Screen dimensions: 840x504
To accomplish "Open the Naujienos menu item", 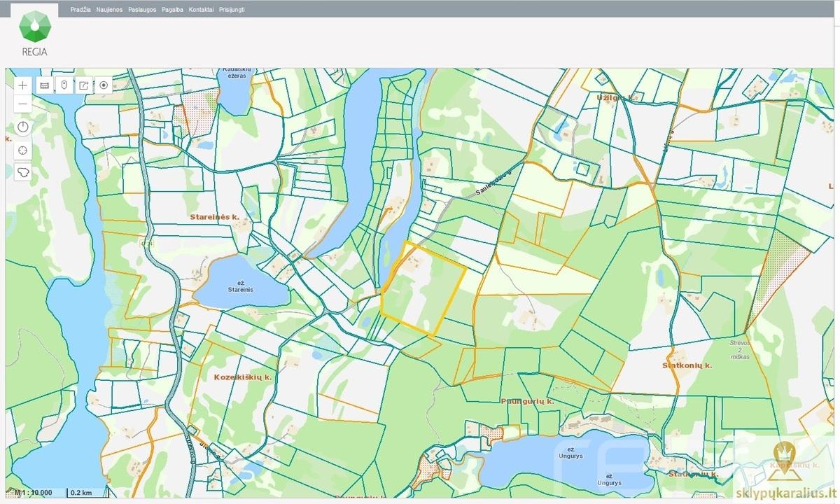I will coord(110,10).
